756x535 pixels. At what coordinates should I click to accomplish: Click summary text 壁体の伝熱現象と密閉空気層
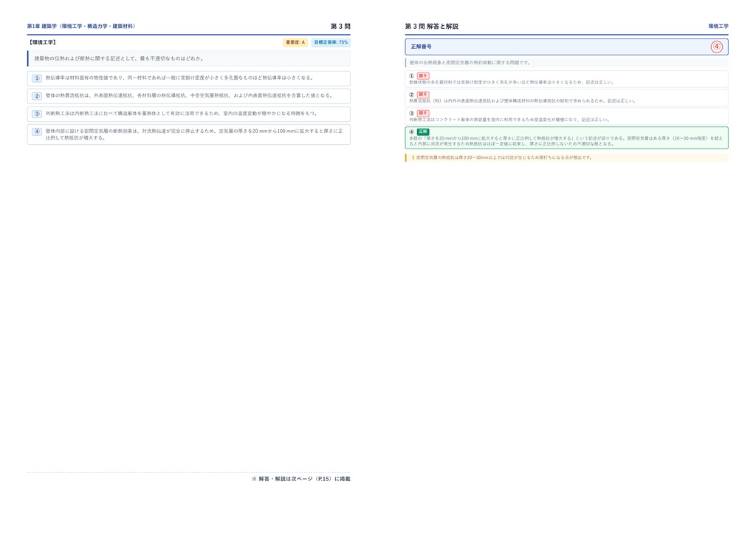[470, 63]
